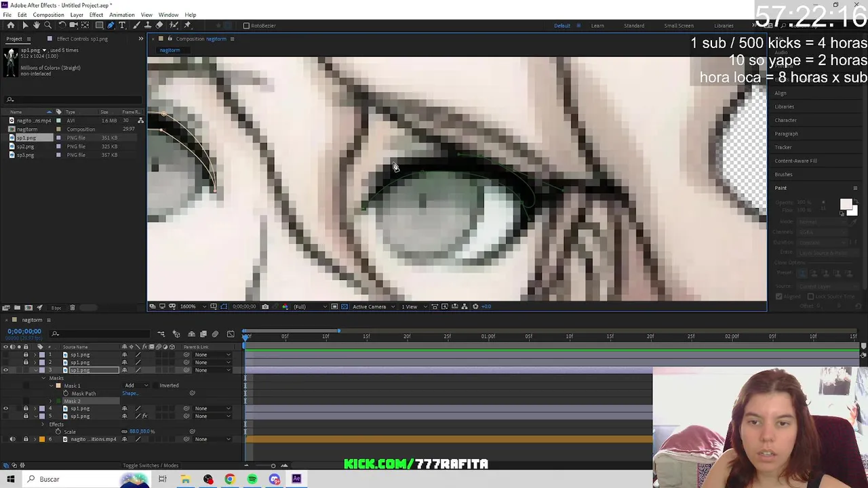The height and width of the screenshot is (488, 868).
Task: Select the Unified Camera tool
Action: click(x=73, y=25)
